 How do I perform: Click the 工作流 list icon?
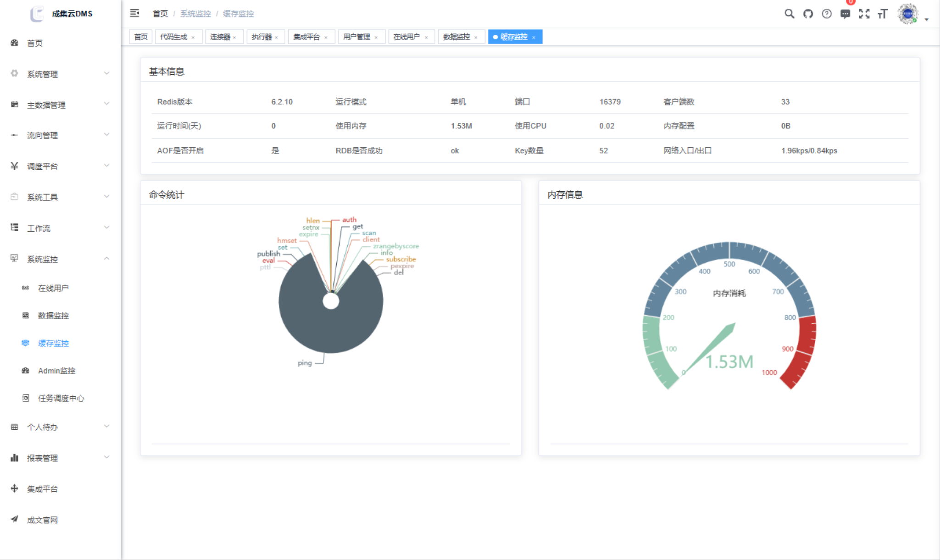(x=15, y=227)
